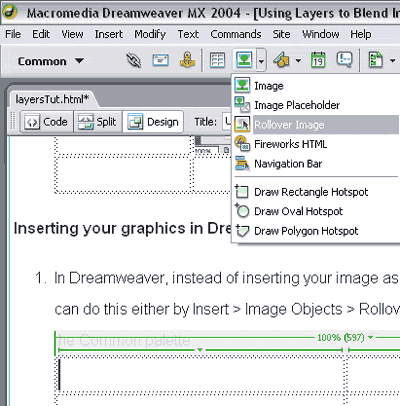
Task: Open the Site menu
Action: [281, 34]
